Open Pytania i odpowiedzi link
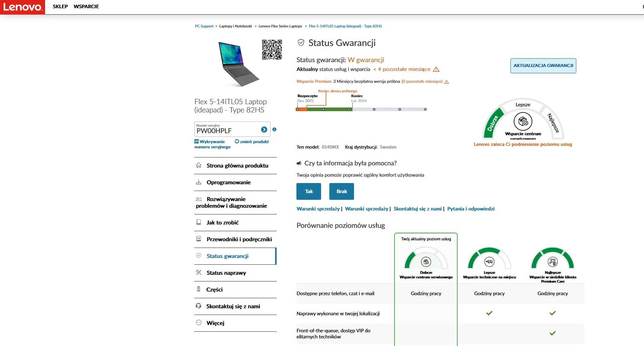The image size is (644, 346). (471, 209)
